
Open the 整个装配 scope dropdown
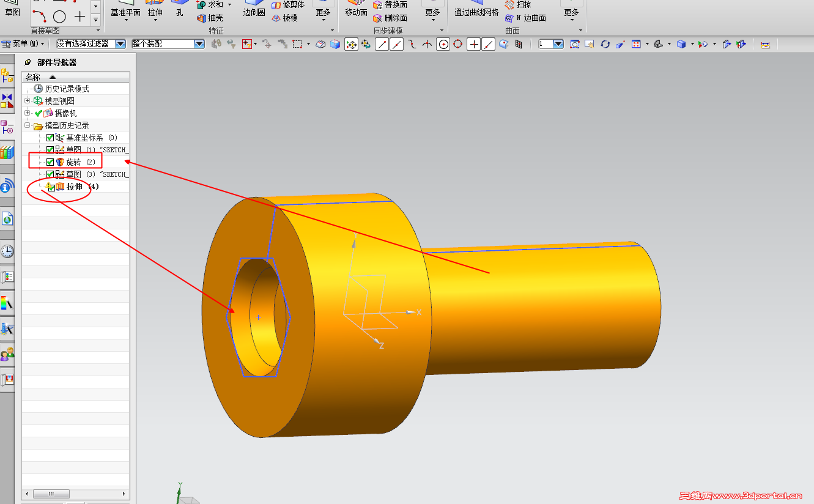pos(199,44)
